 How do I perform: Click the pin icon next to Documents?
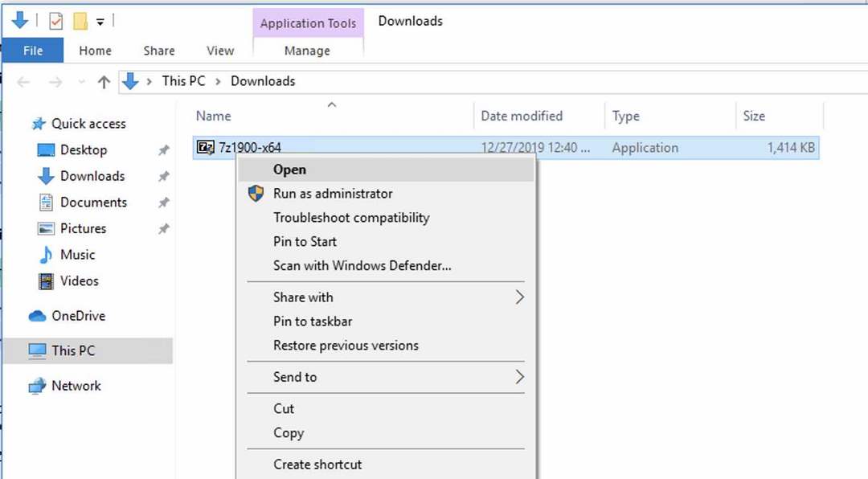click(x=163, y=203)
